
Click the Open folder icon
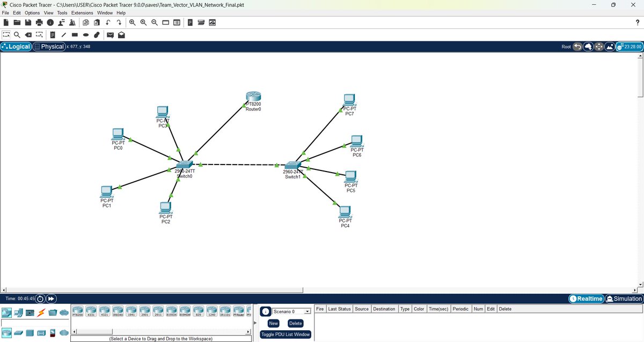click(17, 23)
